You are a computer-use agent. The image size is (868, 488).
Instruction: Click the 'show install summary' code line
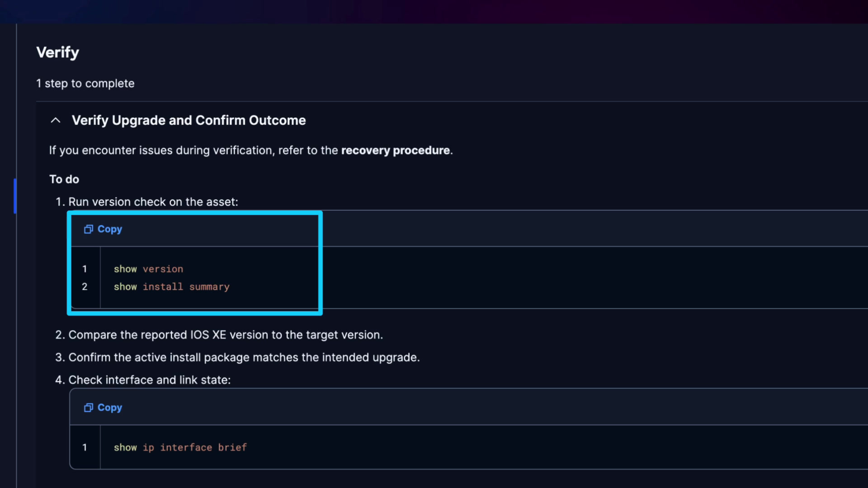coord(171,287)
